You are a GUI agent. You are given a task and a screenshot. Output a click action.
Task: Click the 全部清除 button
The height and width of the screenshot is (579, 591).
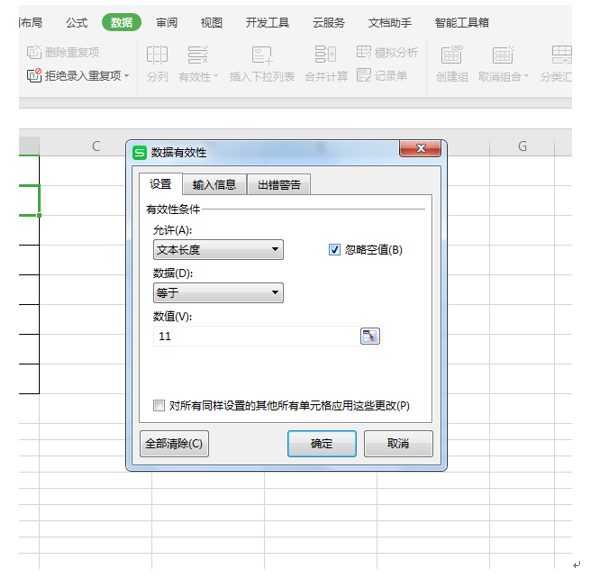tap(174, 443)
